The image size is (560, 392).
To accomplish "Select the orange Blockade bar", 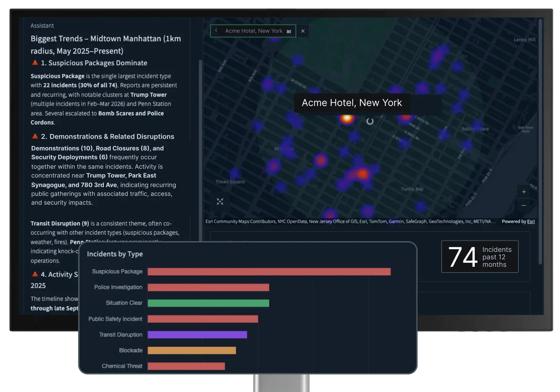I will tap(192, 350).
